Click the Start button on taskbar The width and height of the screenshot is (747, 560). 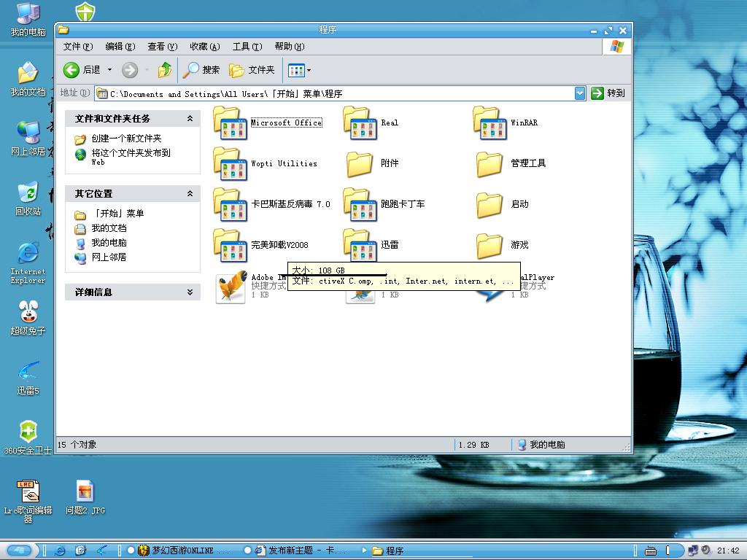pos(20,551)
